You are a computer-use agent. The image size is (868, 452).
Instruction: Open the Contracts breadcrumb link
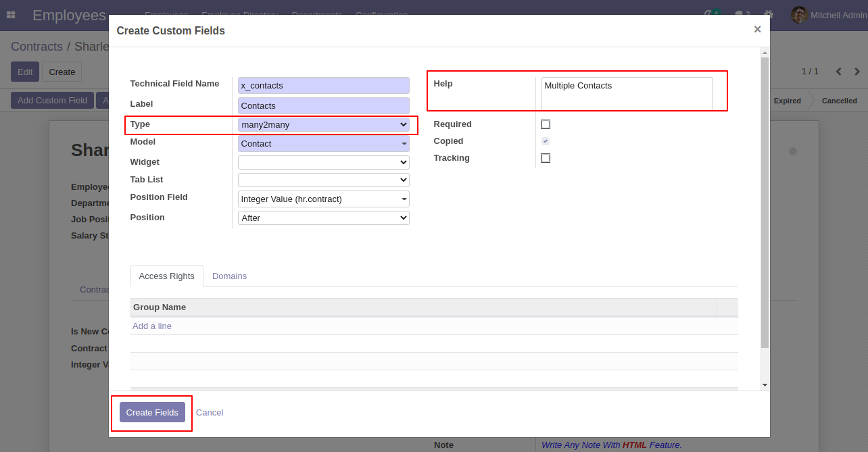pos(37,47)
